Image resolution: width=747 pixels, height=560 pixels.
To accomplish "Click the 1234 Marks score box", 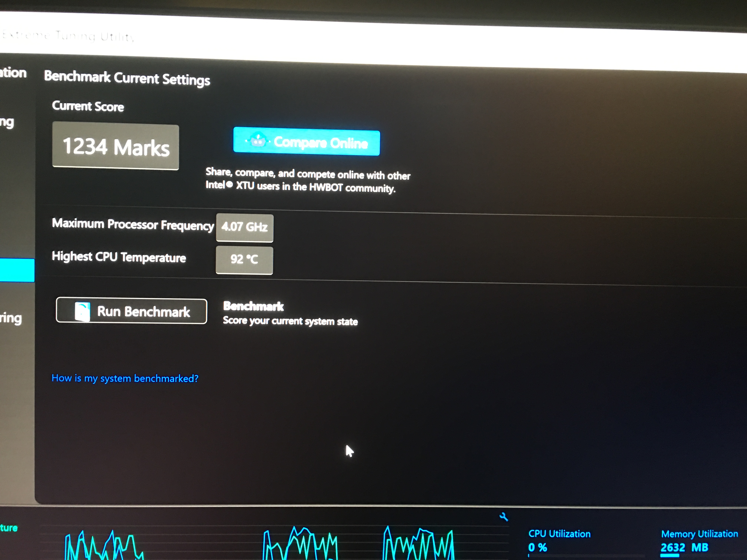I will point(115,146).
